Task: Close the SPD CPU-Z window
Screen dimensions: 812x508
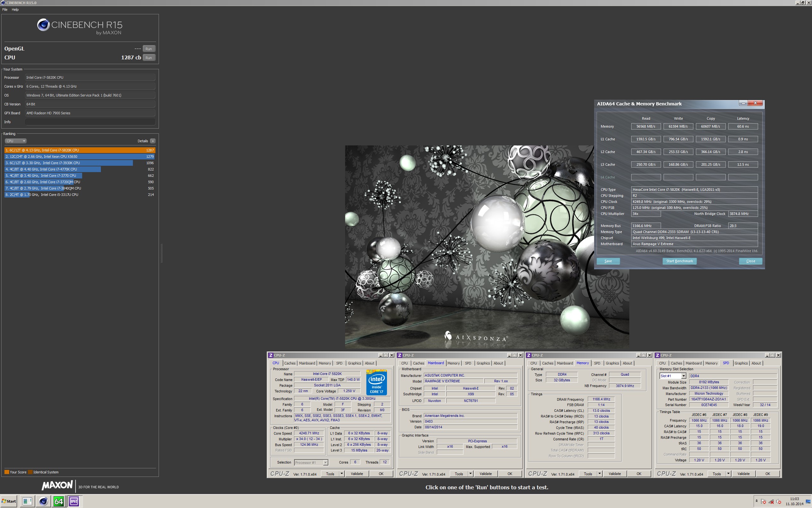Action: 778,355
